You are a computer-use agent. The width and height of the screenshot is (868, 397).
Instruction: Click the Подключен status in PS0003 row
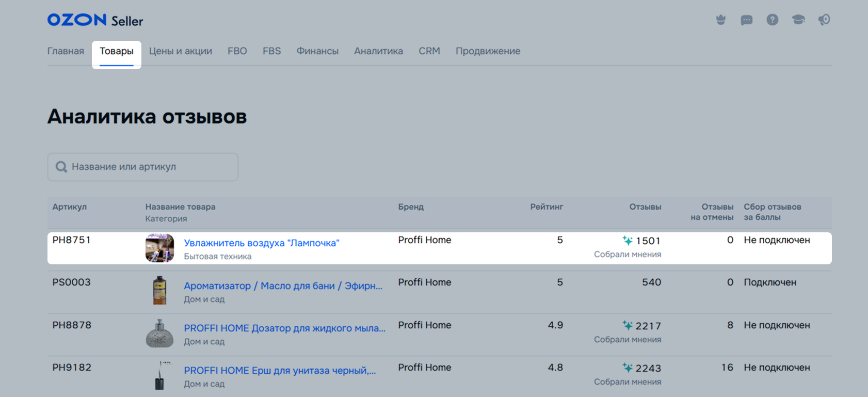pos(770,282)
